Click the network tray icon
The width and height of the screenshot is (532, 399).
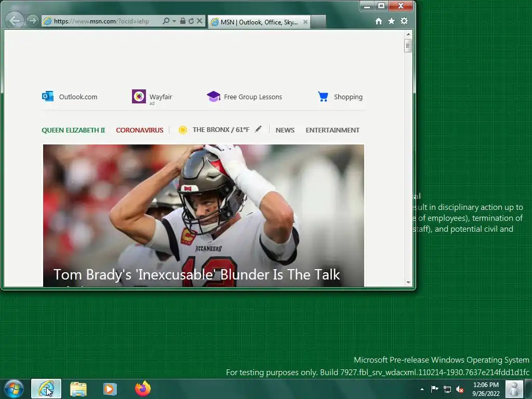(447, 389)
